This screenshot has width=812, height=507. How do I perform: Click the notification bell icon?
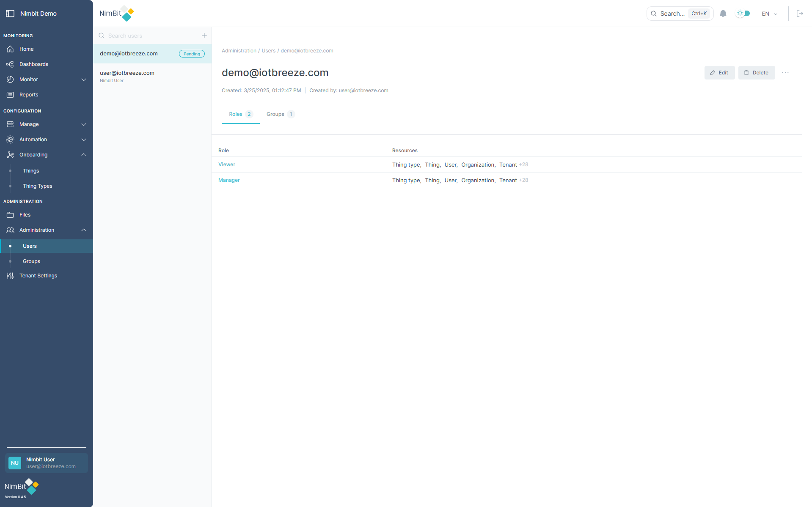723,14
